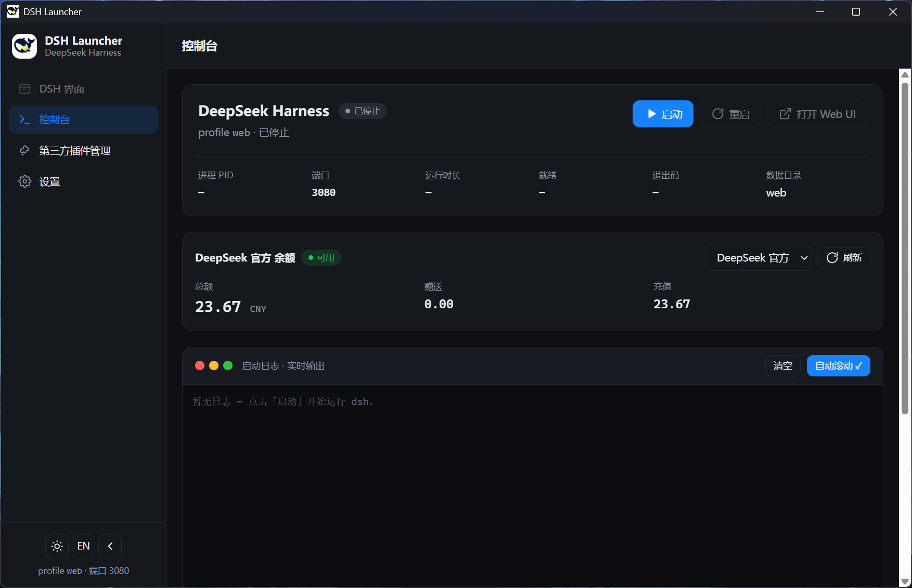Switch language with EN button
Screen dimensions: 912x588
pos(83,546)
